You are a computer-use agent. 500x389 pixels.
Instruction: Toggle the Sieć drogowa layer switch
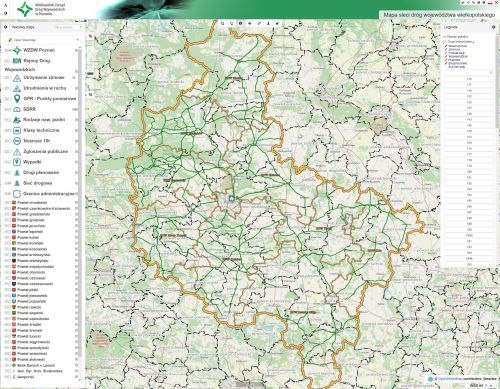click(7, 183)
